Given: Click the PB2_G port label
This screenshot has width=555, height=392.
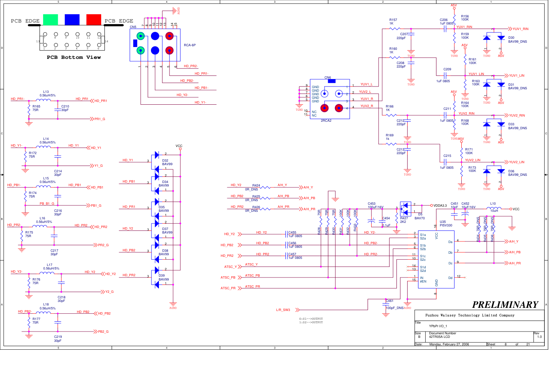Looking at the screenshot, I should point(103,332).
